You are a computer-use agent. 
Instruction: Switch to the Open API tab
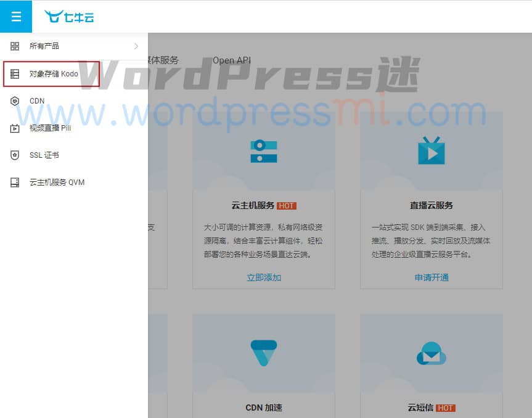(232, 60)
